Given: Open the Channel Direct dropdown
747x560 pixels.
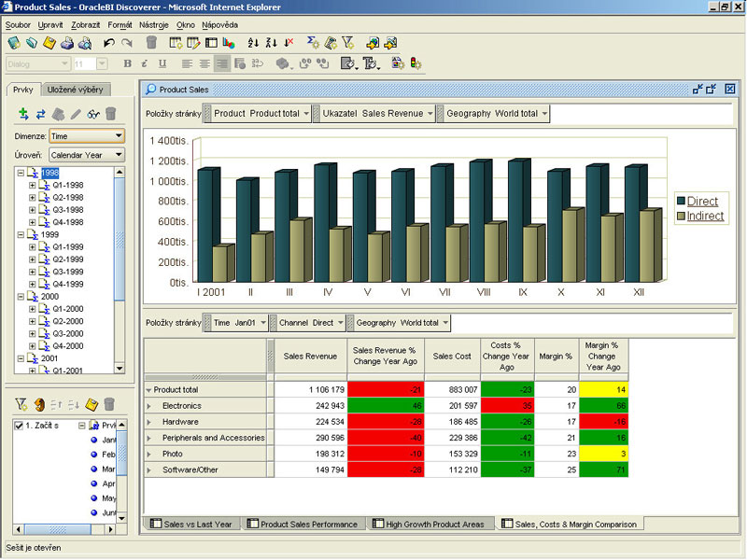Looking at the screenshot, I should [340, 323].
